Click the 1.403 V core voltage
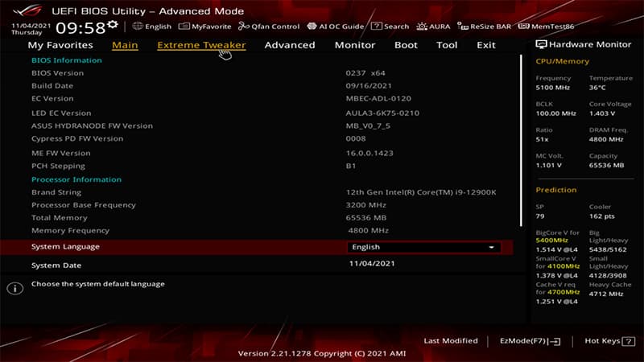This screenshot has height=362, width=644. coord(602,113)
